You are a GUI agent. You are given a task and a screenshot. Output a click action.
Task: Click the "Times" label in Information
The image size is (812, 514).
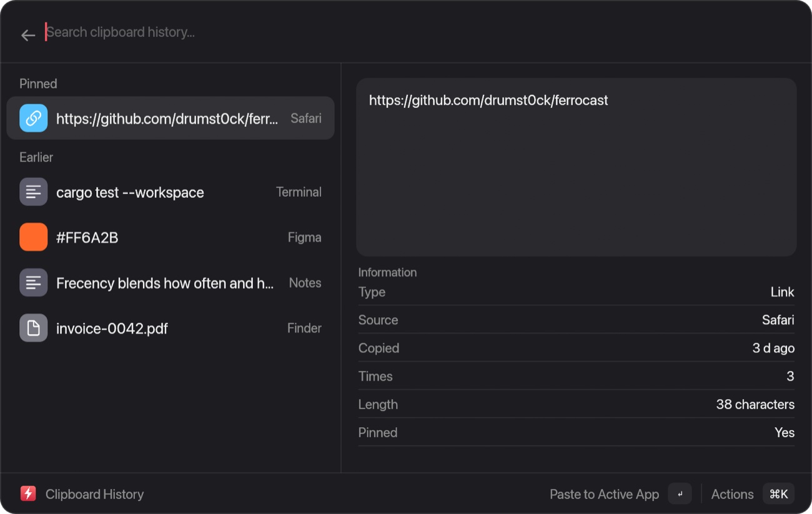coord(375,377)
